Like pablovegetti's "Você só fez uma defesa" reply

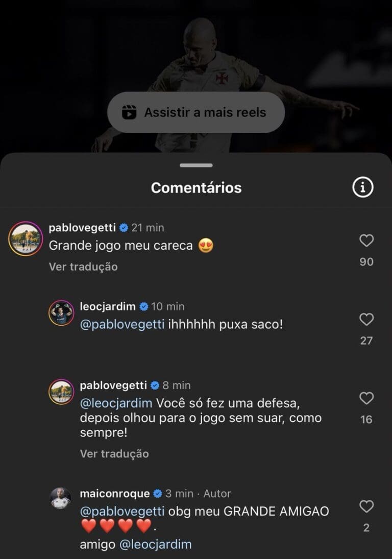(x=366, y=398)
